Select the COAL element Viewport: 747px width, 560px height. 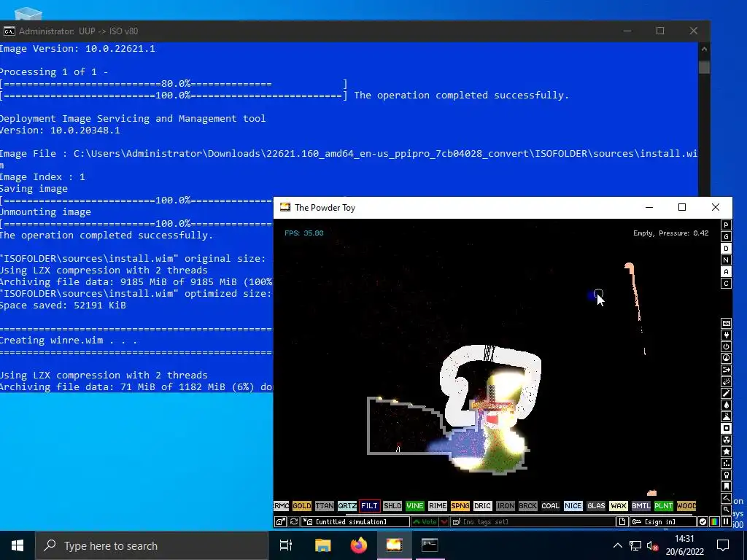(550, 506)
